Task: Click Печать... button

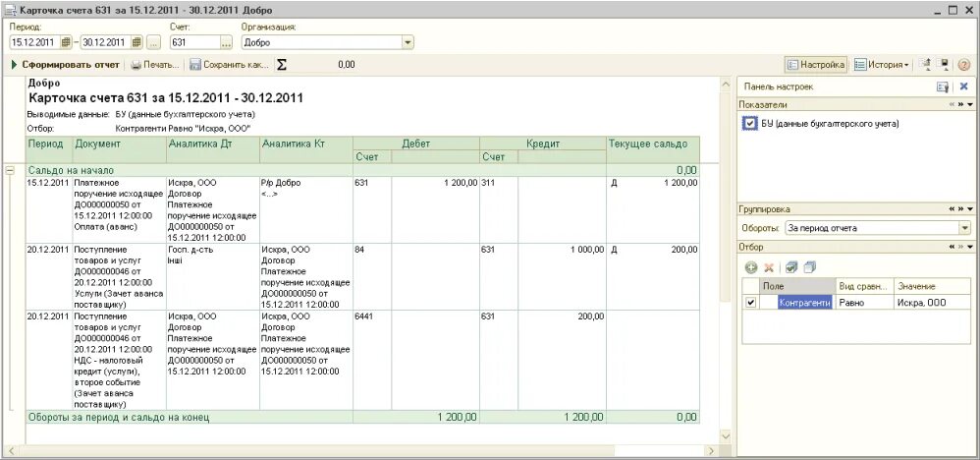Action: (x=154, y=65)
